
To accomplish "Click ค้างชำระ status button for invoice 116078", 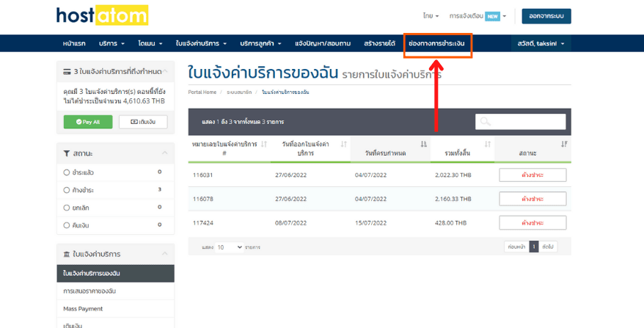I will pyautogui.click(x=533, y=199).
